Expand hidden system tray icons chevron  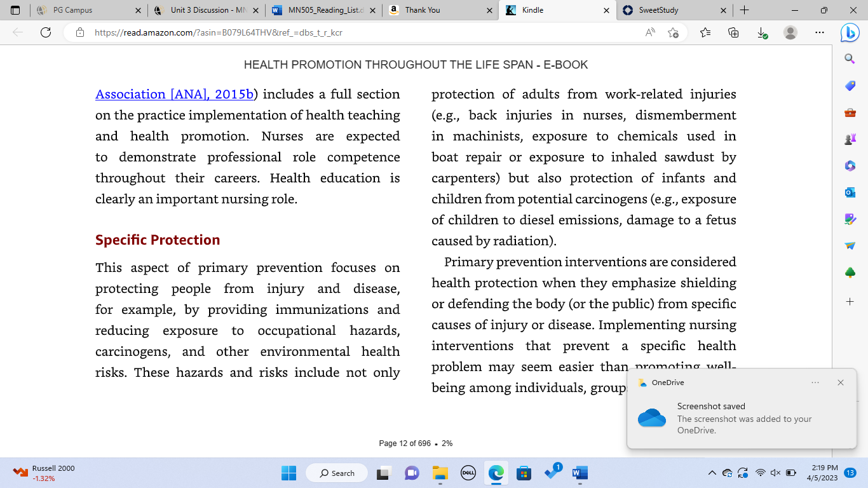(x=712, y=473)
